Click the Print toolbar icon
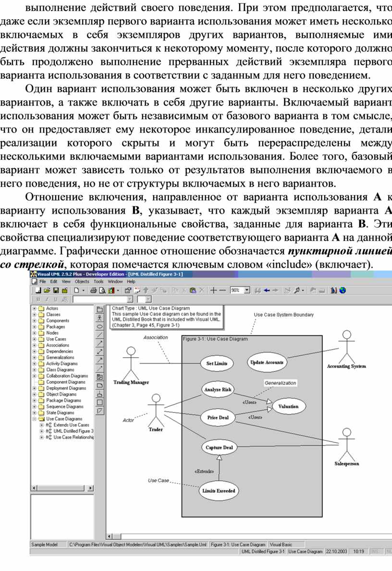Viewport: 392px width, 571px height. 93,290
